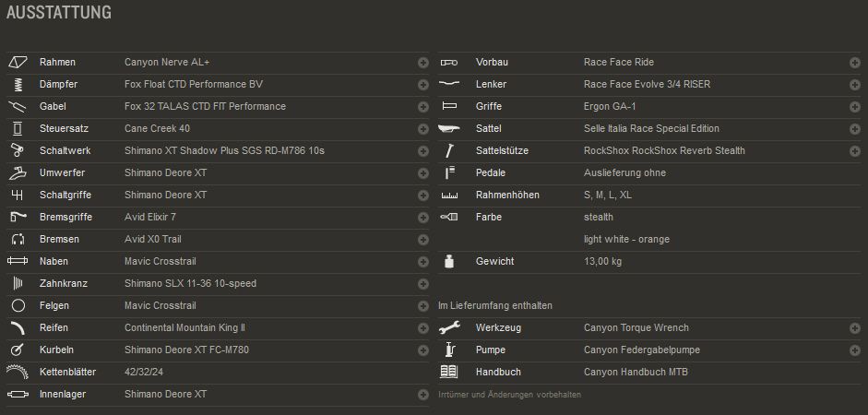The width and height of the screenshot is (868, 415).
Task: Click the crank icon beside Kurbeln
Action: click(x=18, y=350)
